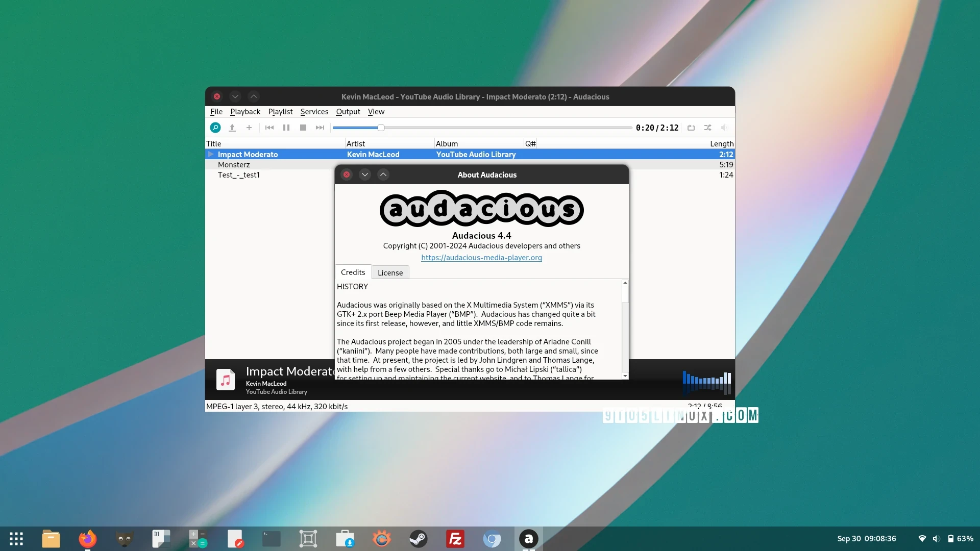980x551 pixels.
Task: Select the Impact Moderato playlist row
Action: pyautogui.click(x=470, y=155)
